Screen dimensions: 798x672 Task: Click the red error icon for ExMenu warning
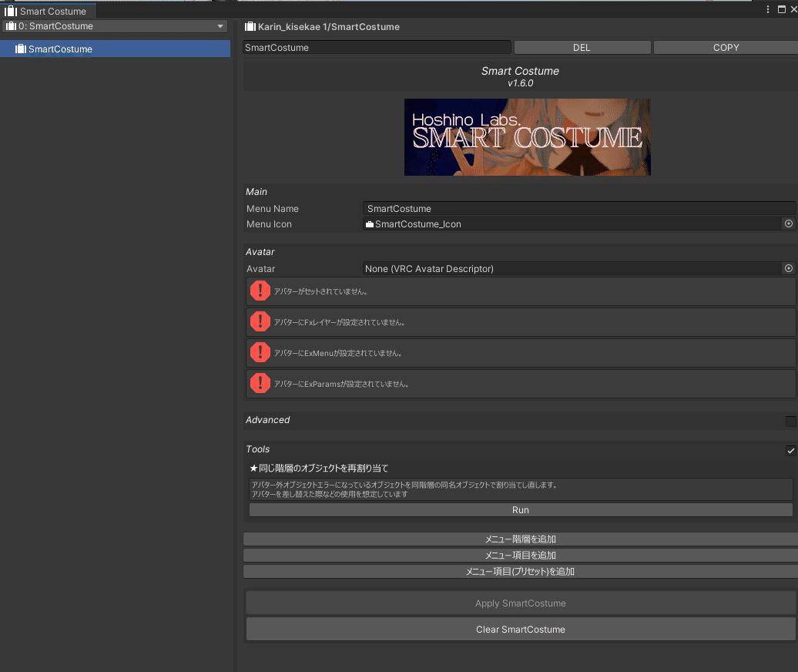260,352
